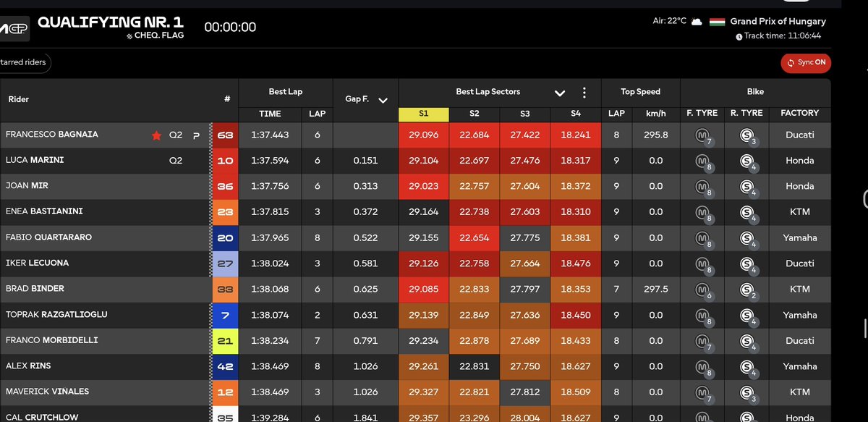The width and height of the screenshot is (868, 422).
Task: Click the gap value 0.522
Action: coord(366,237)
